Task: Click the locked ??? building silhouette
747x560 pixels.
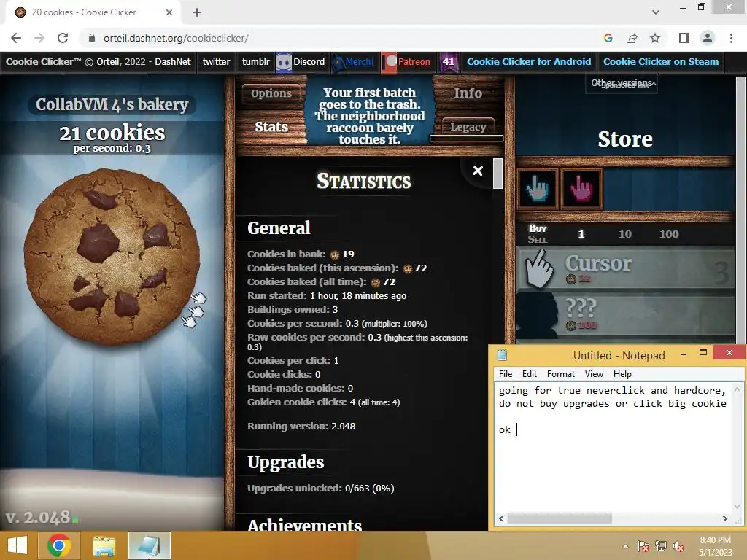Action: tap(538, 315)
